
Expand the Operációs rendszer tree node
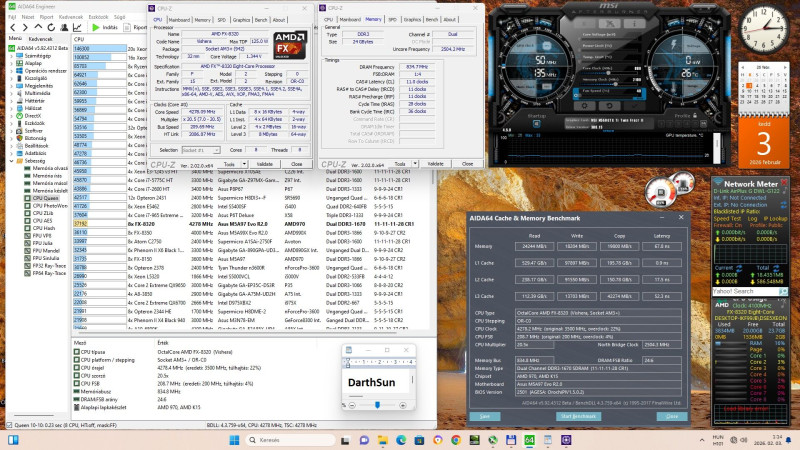tap(11, 71)
